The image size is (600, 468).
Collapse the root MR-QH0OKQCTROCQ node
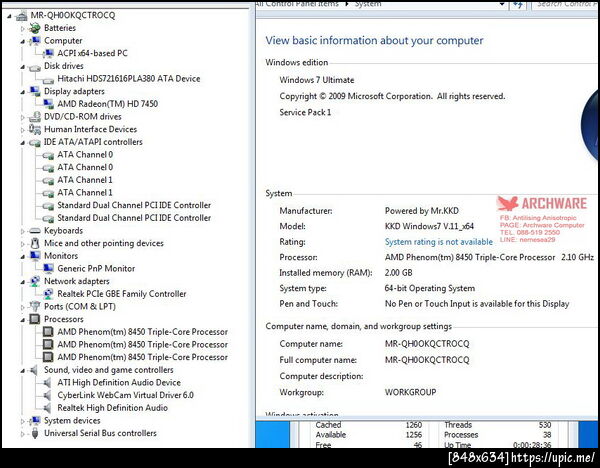9,16
